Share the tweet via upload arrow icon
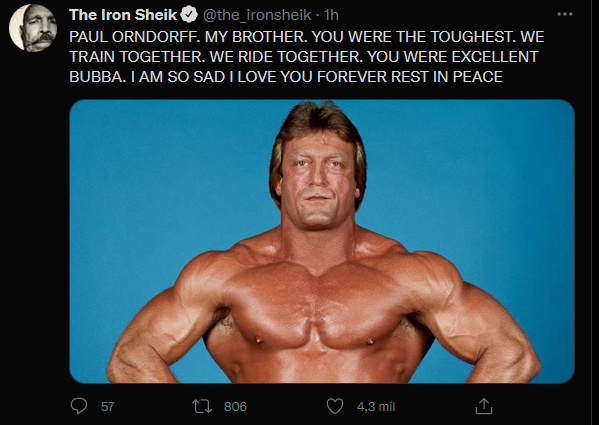The image size is (599, 425). pos(484,406)
